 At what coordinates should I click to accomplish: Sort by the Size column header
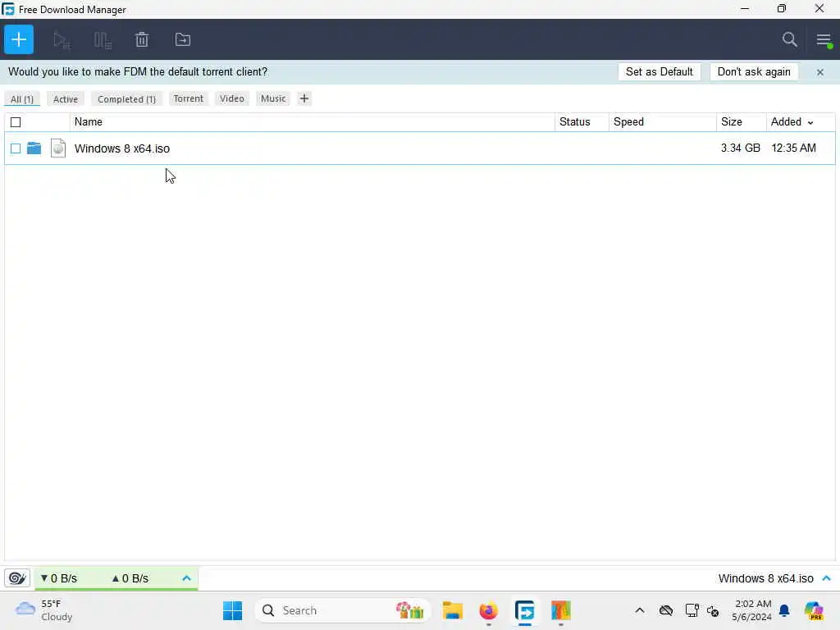coord(742,122)
